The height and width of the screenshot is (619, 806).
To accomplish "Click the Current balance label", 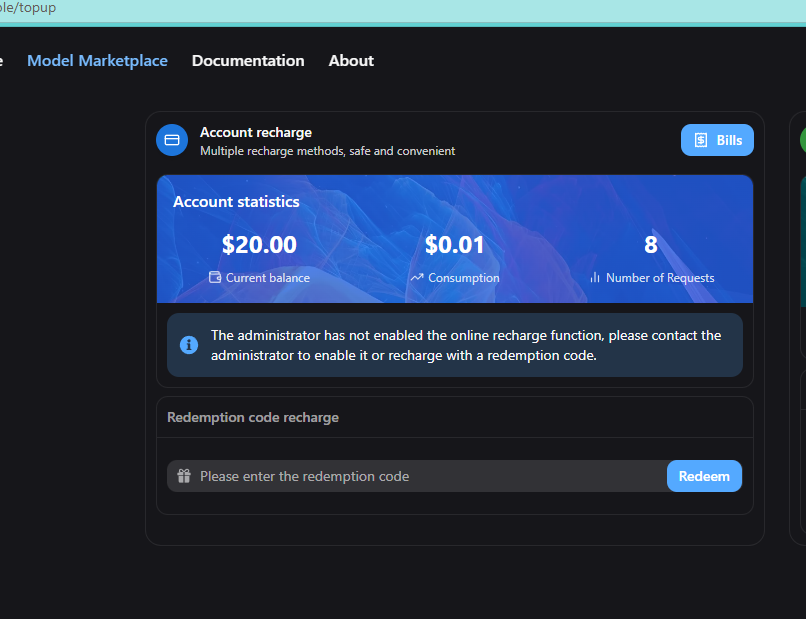I will (268, 278).
